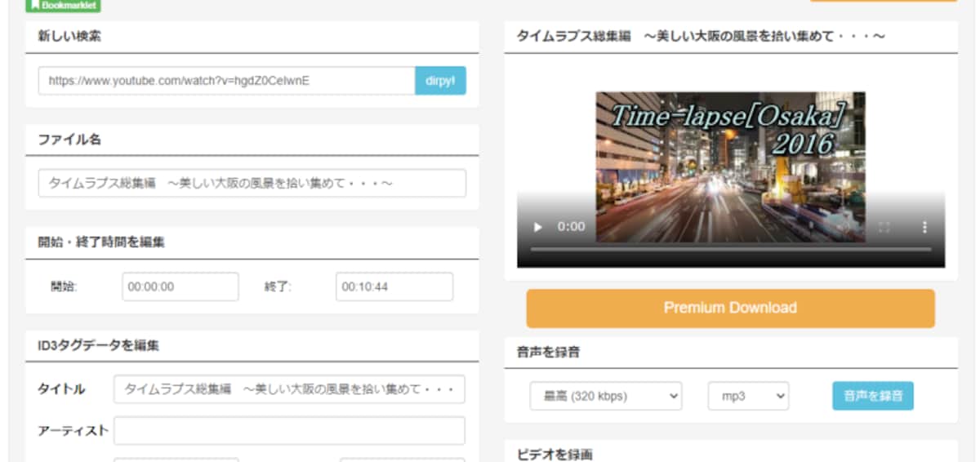Click the ビデオを録画 section heading
The image size is (980, 462).
pyautogui.click(x=555, y=454)
